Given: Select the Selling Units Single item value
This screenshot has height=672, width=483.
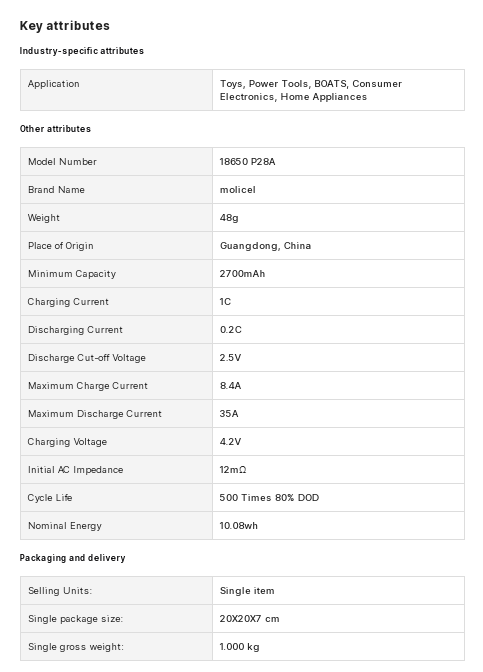Looking at the screenshot, I should 247,591.
